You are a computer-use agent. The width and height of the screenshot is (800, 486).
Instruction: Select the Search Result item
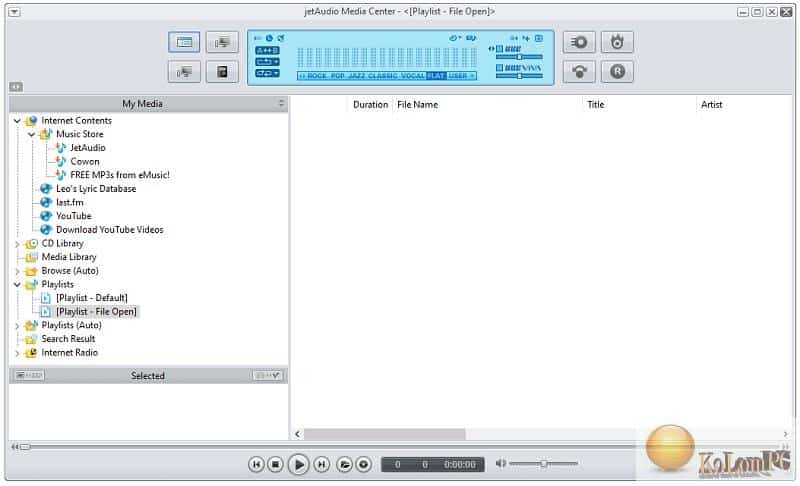(x=68, y=339)
